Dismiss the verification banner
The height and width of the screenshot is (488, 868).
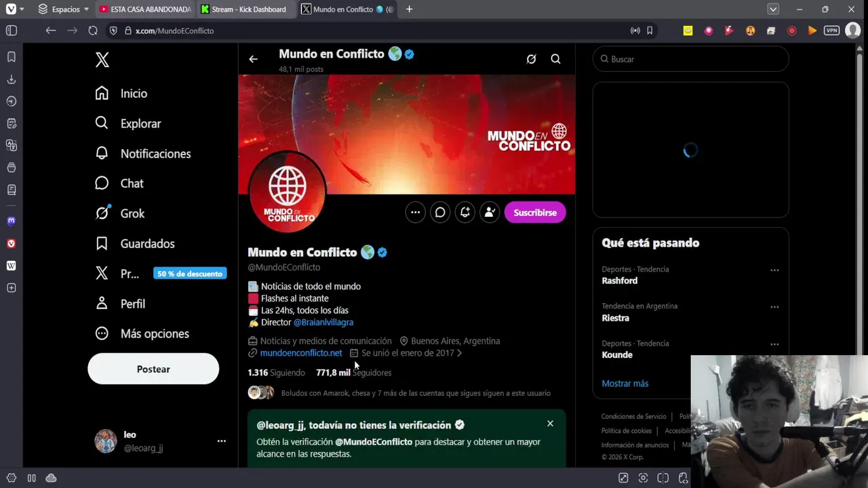550,424
